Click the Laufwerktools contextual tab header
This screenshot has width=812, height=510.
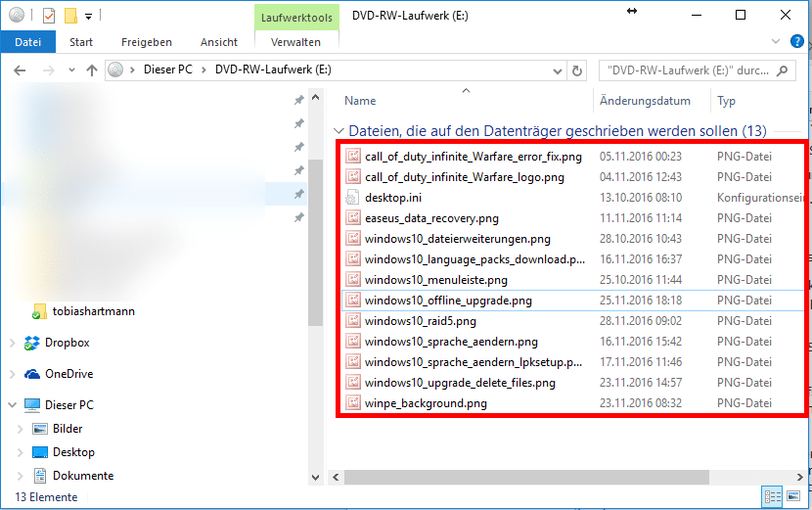click(296, 18)
